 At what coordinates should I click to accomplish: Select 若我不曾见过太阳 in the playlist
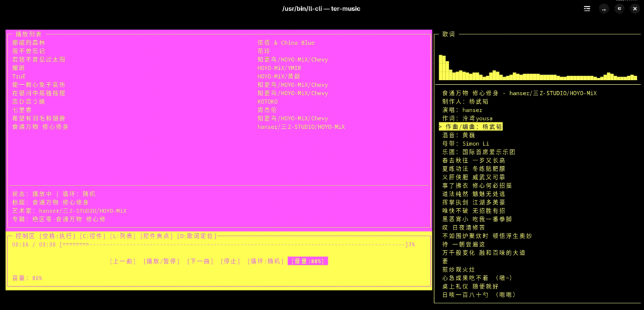(38, 60)
